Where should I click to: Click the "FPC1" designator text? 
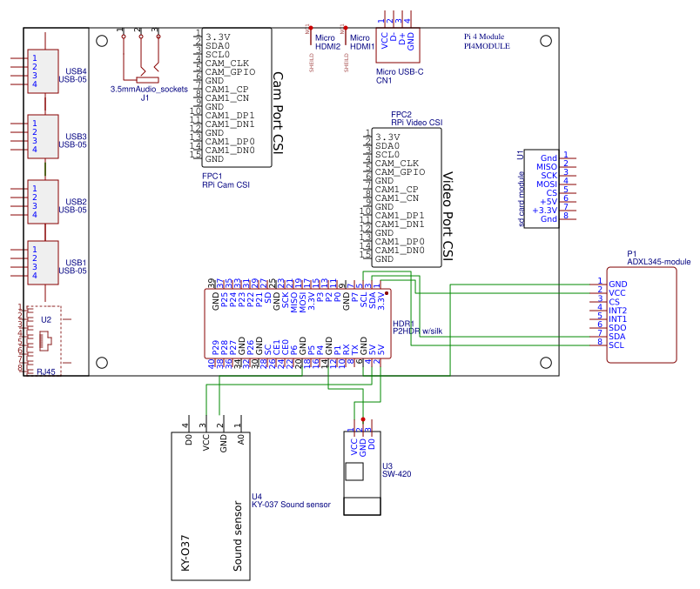pos(212,177)
